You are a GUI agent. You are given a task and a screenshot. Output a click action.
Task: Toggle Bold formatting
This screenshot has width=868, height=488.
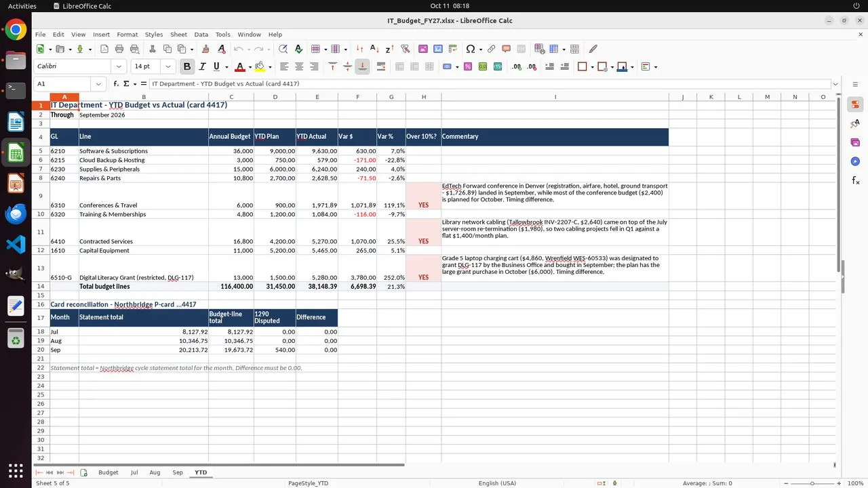(187, 66)
